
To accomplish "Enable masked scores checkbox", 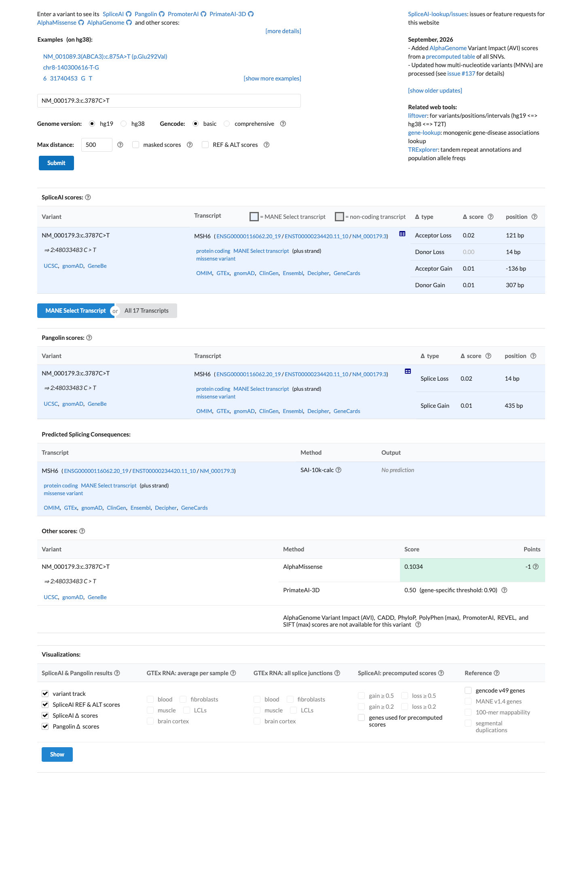I will pos(136,145).
